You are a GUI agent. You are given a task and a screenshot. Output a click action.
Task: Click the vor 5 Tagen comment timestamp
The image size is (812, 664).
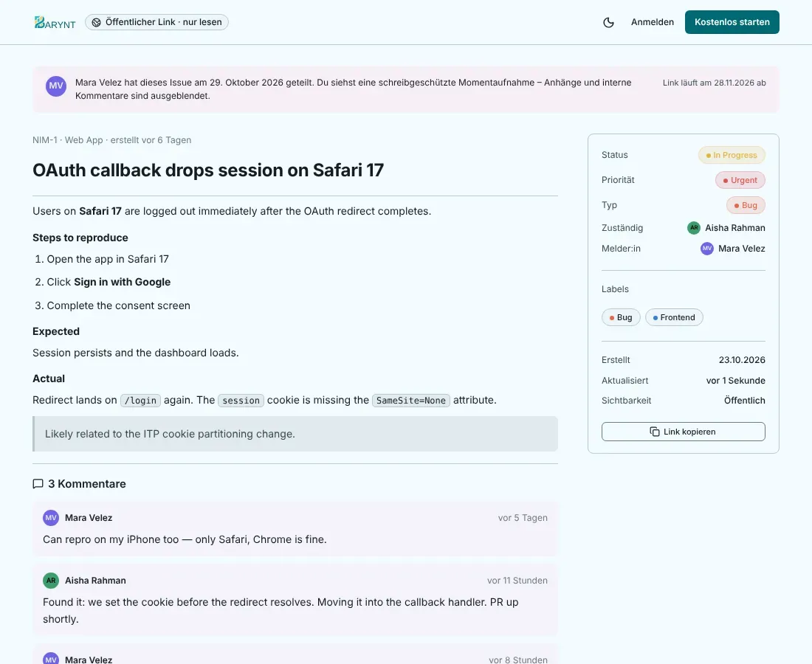[x=523, y=517]
